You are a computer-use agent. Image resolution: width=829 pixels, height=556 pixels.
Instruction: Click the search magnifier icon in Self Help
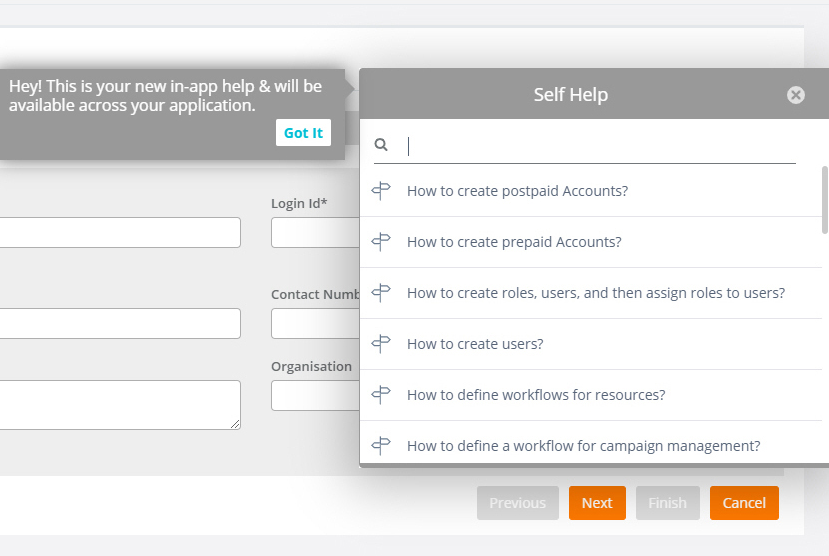[381, 144]
